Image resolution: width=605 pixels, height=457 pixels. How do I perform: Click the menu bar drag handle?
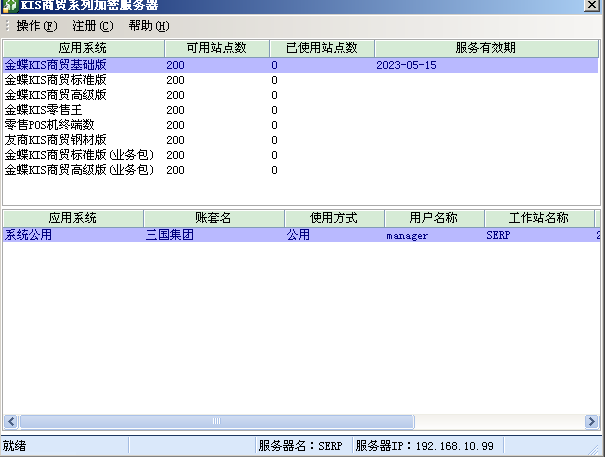coord(7,26)
